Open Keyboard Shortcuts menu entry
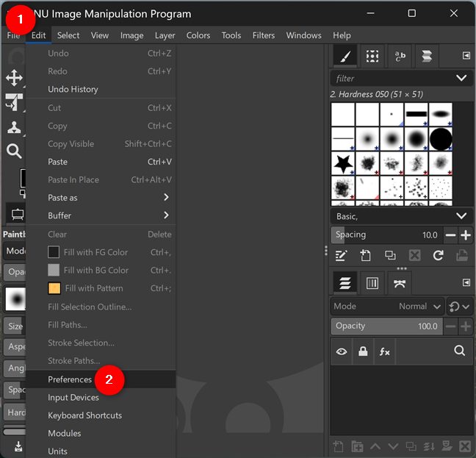Viewport: 476px width, 458px height. 101,415
